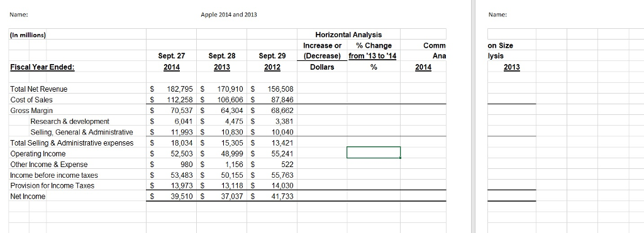644x233 pixels.
Task: Click the 'on Size' header on the second page
Action: pos(501,46)
